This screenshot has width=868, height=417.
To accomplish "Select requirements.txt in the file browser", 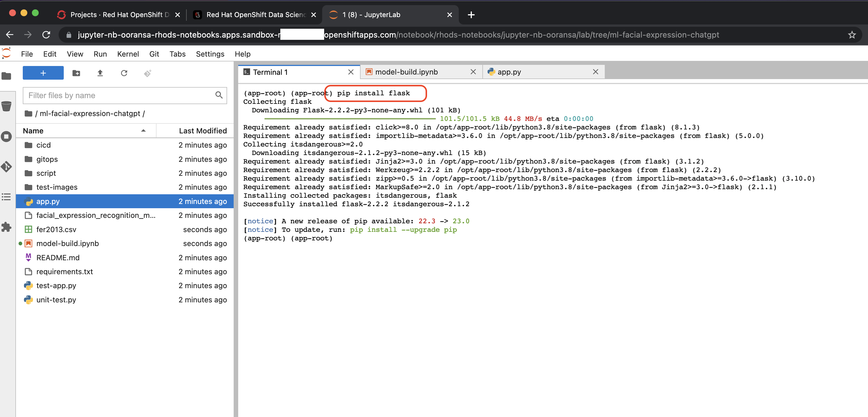I will click(x=65, y=271).
